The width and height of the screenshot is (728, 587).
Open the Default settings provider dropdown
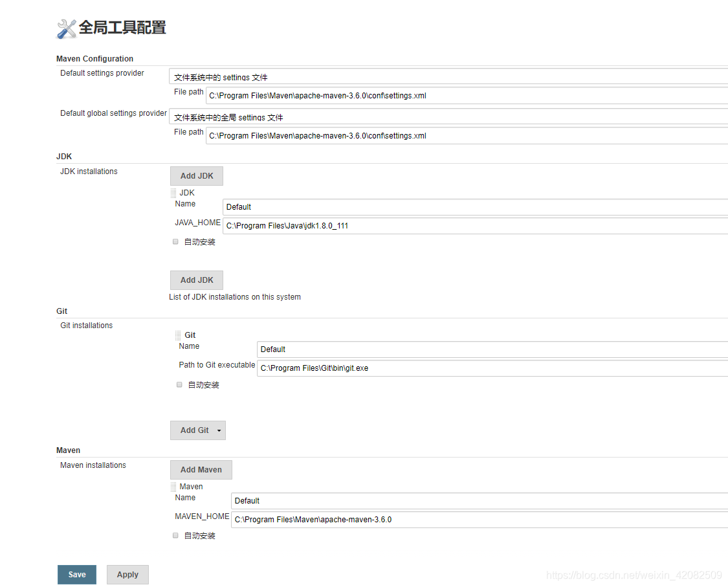click(448, 76)
